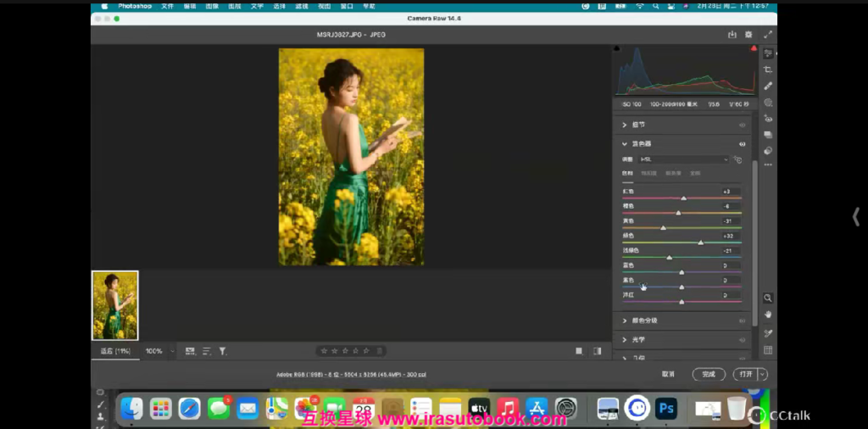868x429 pixels.
Task: Open the Filter menu in menu bar
Action: point(302,6)
